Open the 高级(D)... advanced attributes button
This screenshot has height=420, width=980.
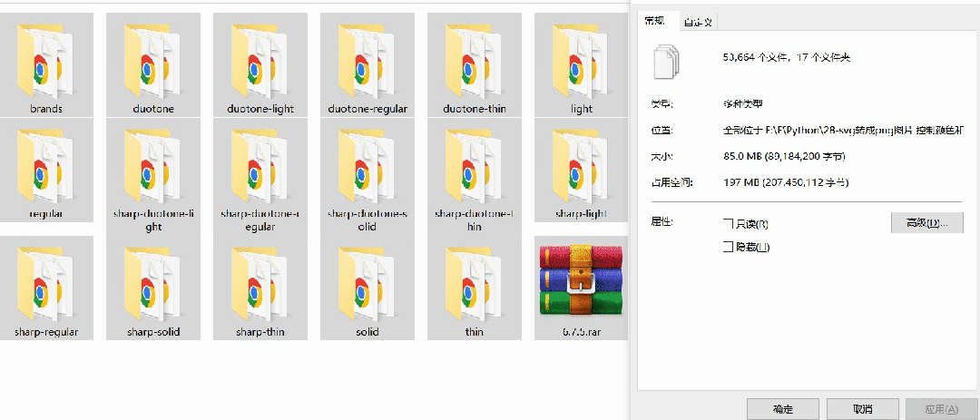[926, 222]
